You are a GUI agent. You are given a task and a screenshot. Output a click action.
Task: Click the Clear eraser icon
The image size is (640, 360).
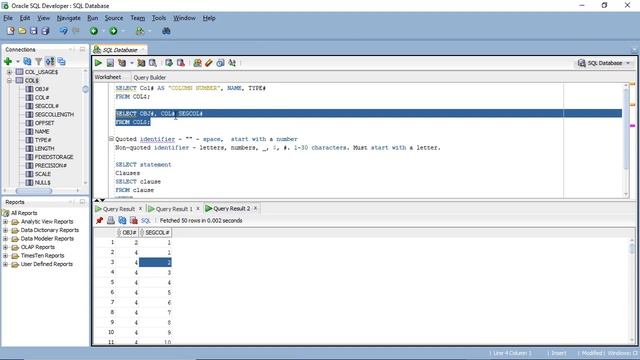click(x=209, y=63)
